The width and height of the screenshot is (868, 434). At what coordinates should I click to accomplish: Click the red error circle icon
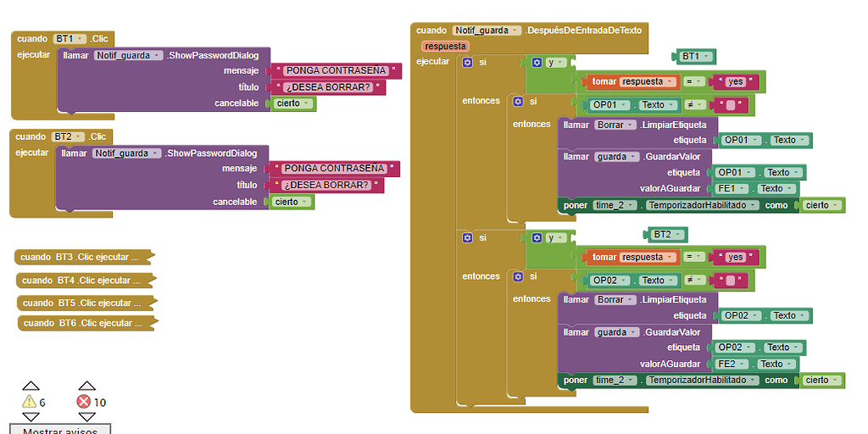[84, 402]
